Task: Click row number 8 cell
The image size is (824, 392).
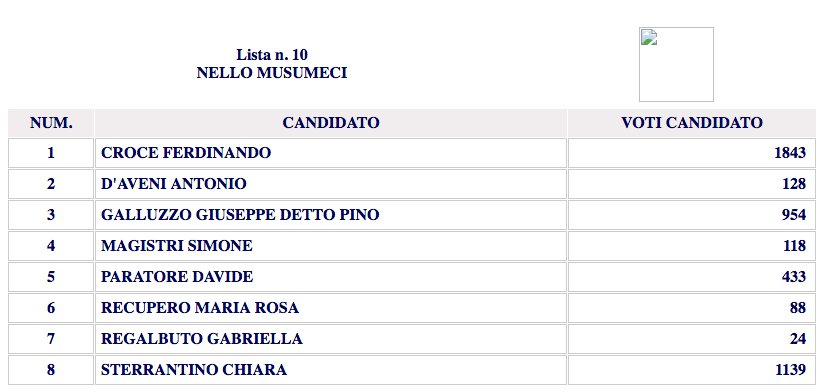Action: click(x=51, y=370)
